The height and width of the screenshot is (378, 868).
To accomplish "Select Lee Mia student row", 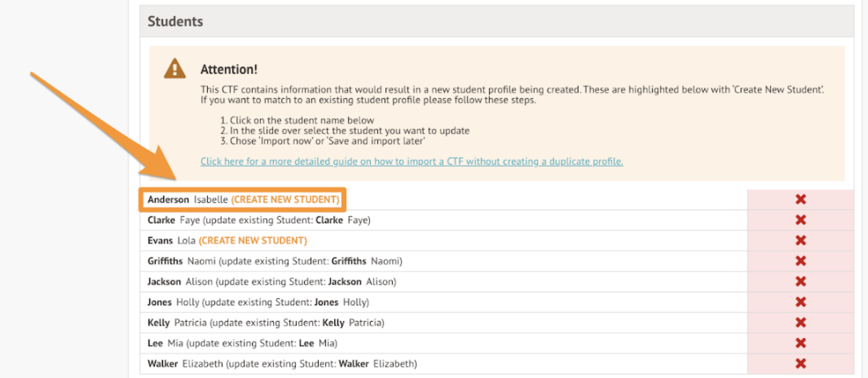I will [242, 343].
